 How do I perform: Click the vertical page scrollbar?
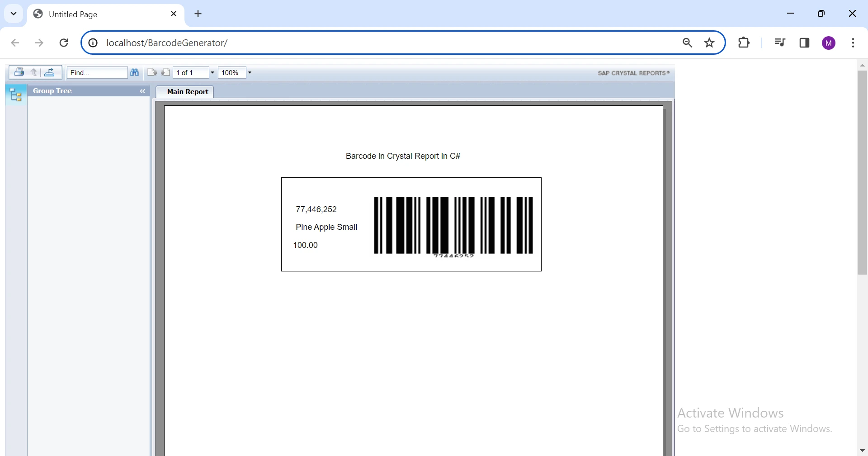pos(862,172)
